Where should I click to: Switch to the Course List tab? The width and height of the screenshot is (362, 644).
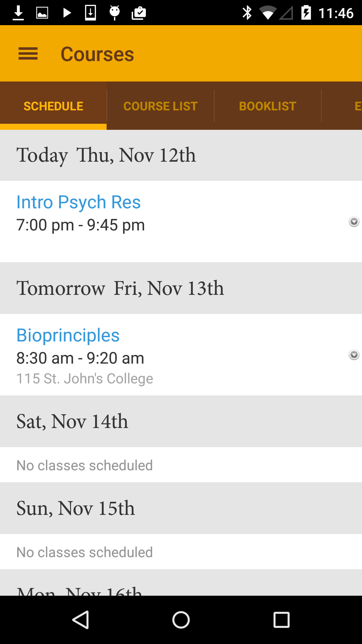[x=161, y=106]
